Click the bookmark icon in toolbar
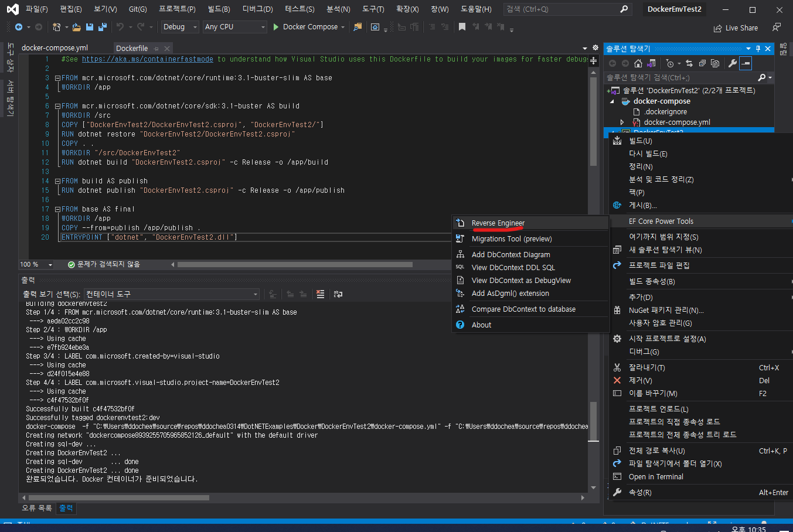 tap(462, 27)
